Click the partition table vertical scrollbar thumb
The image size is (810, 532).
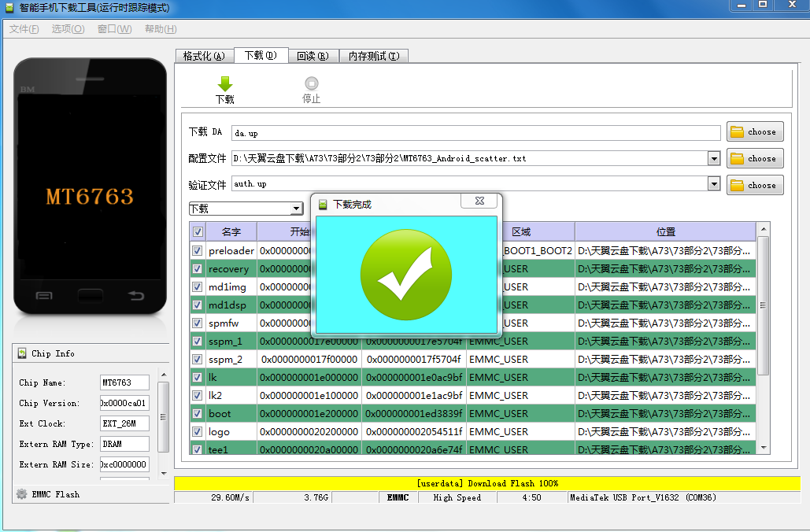click(763, 305)
